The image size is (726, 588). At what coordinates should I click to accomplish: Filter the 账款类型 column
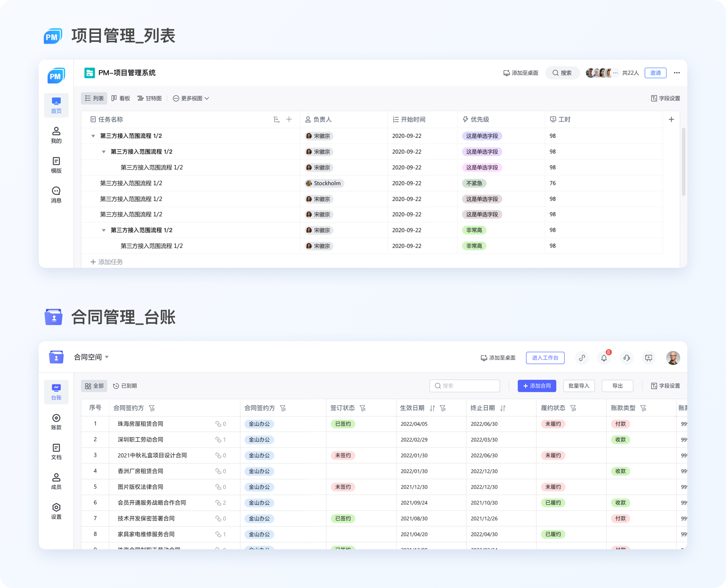pos(643,408)
